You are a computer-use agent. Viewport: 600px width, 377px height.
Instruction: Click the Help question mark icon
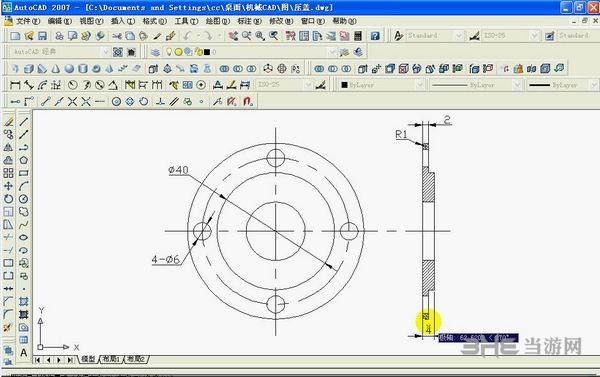tap(375, 36)
